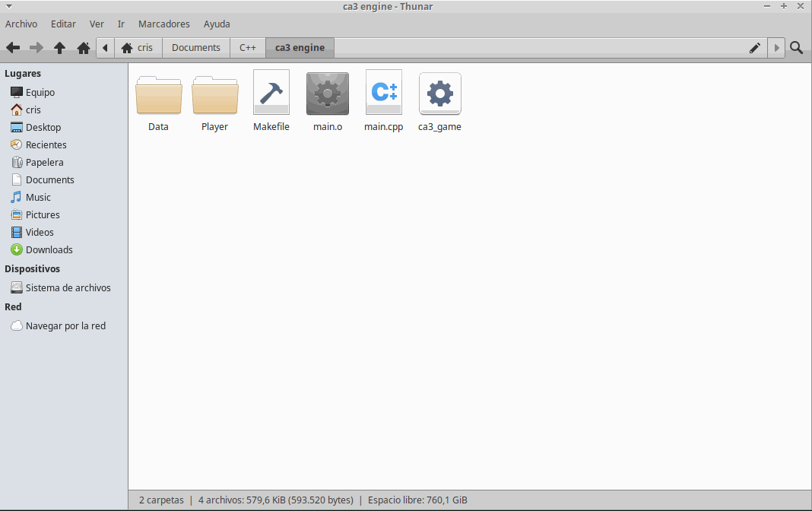Open the Ver menu
812x511 pixels.
click(x=97, y=24)
